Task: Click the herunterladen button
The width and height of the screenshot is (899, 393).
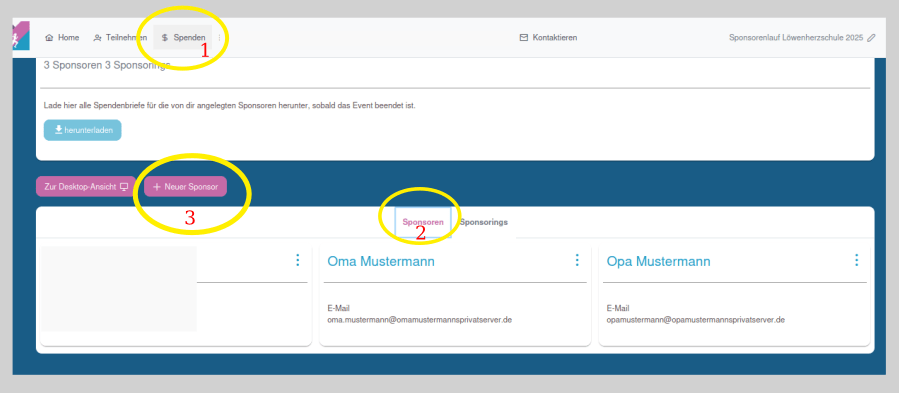Action: tap(83, 130)
